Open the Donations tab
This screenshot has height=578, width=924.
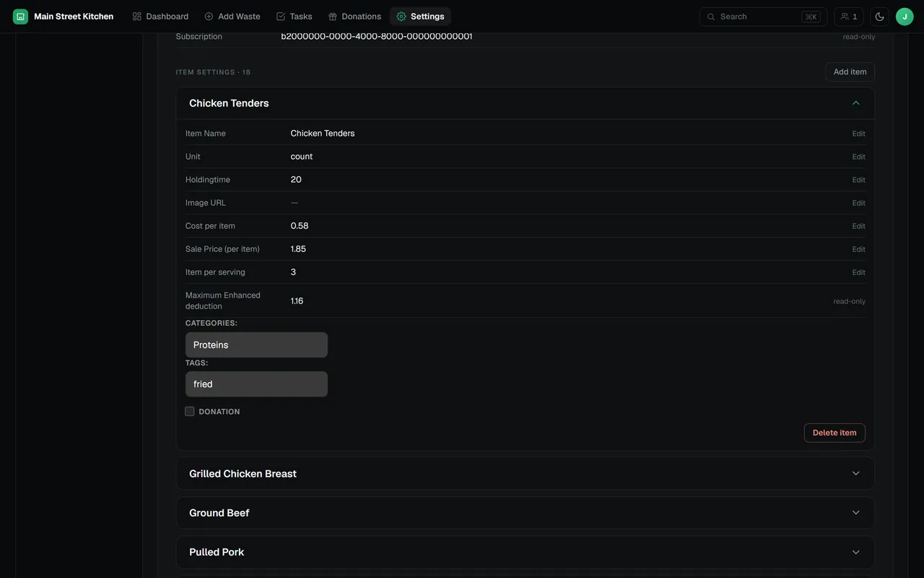354,17
